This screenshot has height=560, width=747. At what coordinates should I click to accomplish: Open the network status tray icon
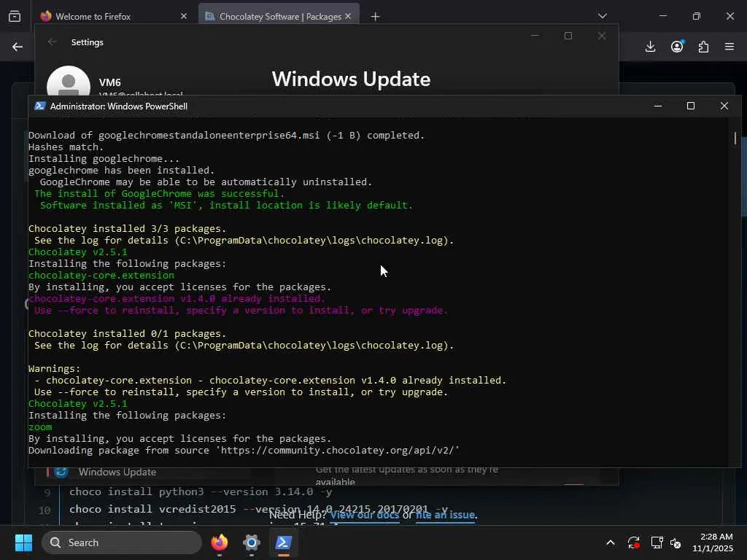coord(657,542)
